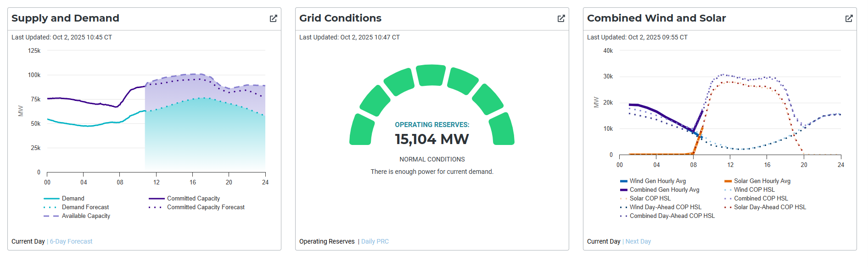The height and width of the screenshot is (267, 868).
Task: Hide the Demand Forecast legend series
Action: click(x=85, y=207)
